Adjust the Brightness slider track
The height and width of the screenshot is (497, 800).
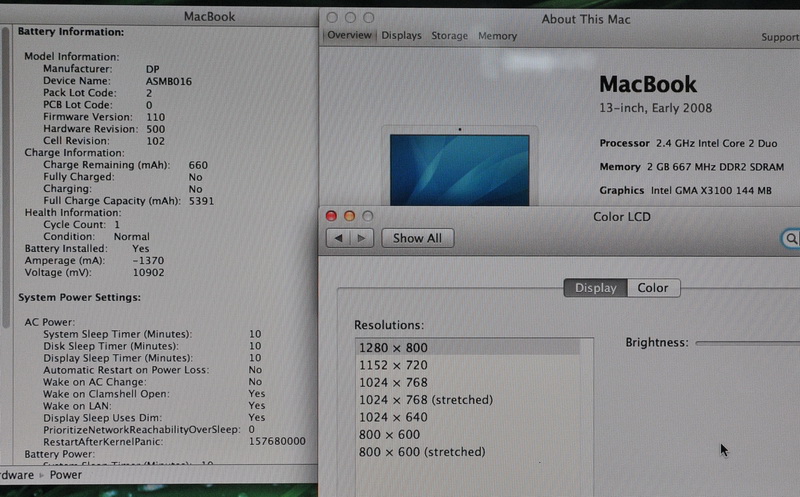coord(747,343)
